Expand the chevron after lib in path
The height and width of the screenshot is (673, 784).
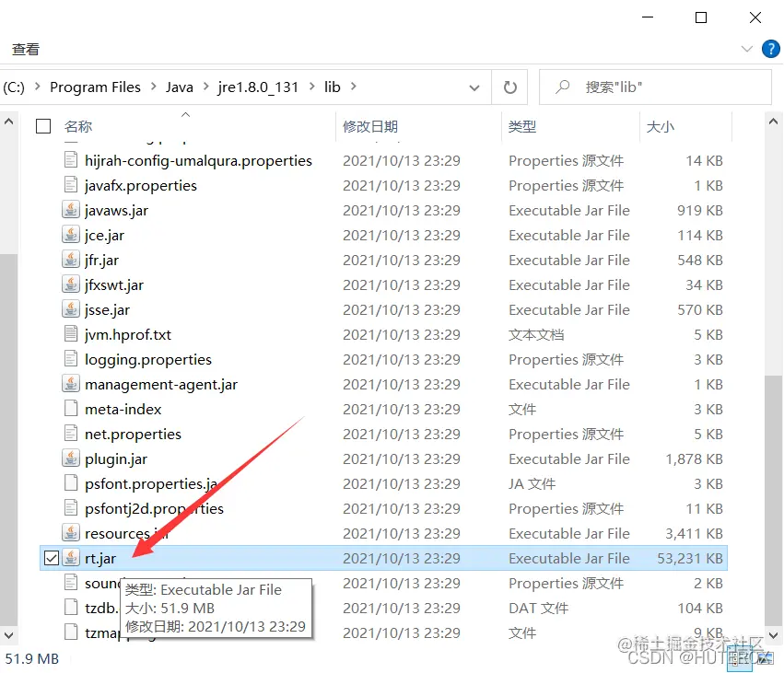(354, 87)
